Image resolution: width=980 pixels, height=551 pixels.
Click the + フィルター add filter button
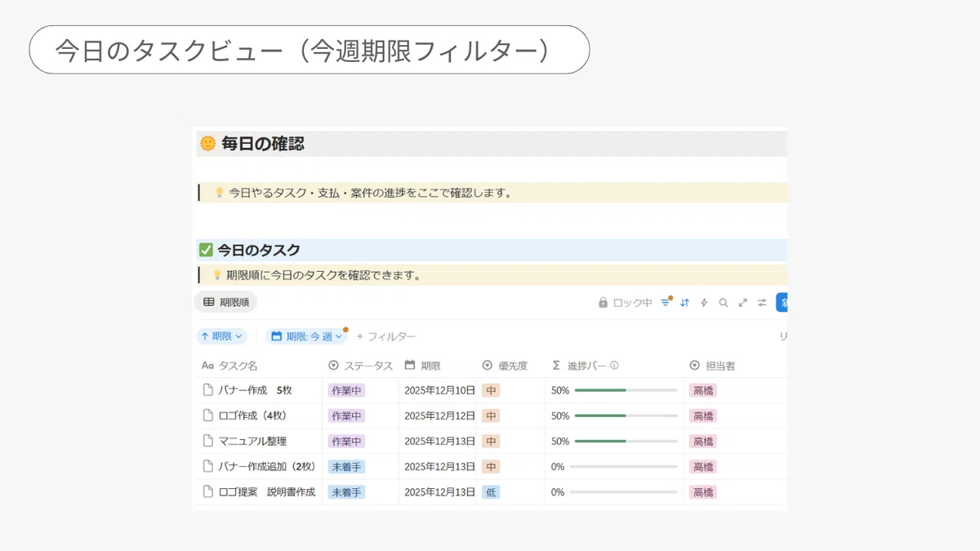coord(385,336)
